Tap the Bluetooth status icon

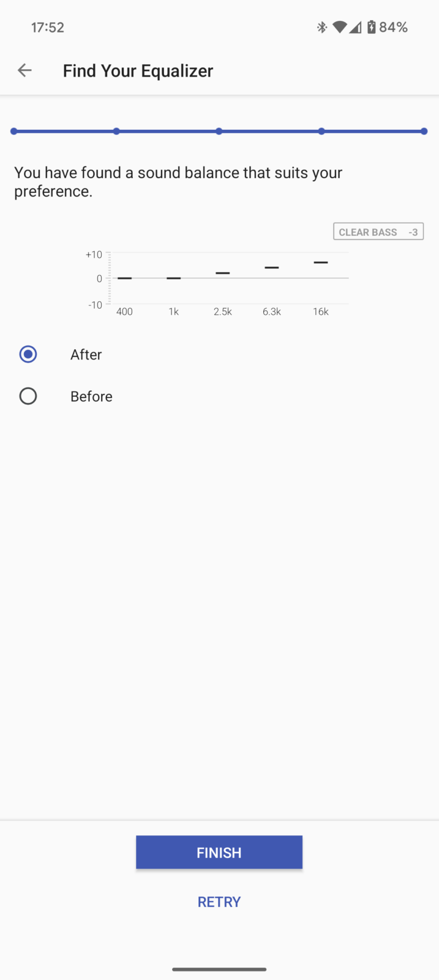click(321, 27)
